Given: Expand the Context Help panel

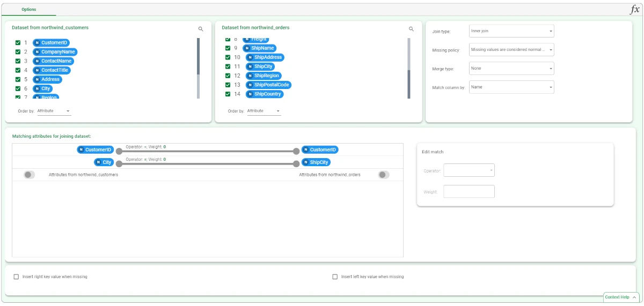Looking at the screenshot, I should tap(621, 297).
